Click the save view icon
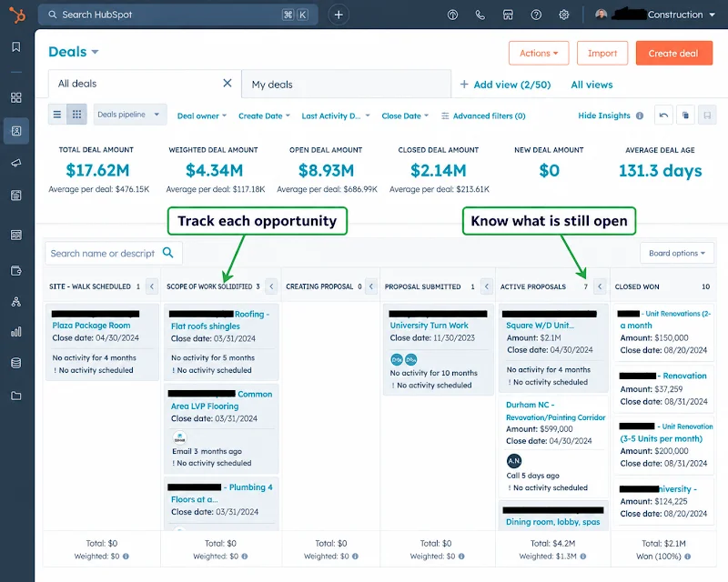Image resolution: width=728 pixels, height=582 pixels. click(x=707, y=115)
